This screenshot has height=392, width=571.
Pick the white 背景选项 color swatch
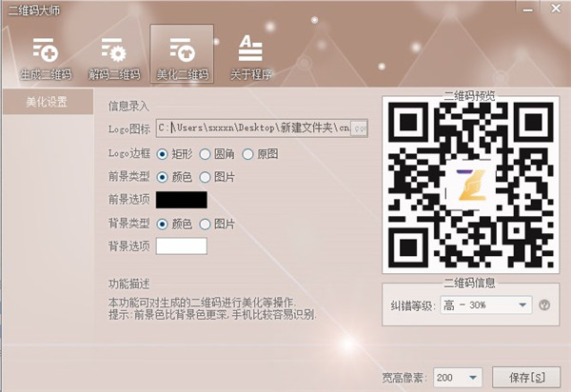(x=182, y=246)
